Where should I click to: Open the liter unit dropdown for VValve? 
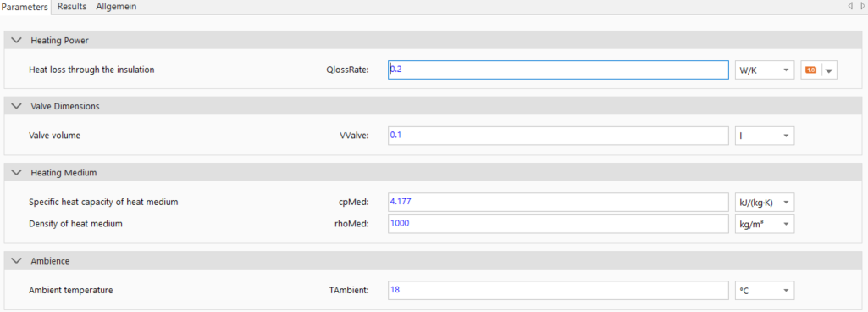pyautogui.click(x=765, y=136)
